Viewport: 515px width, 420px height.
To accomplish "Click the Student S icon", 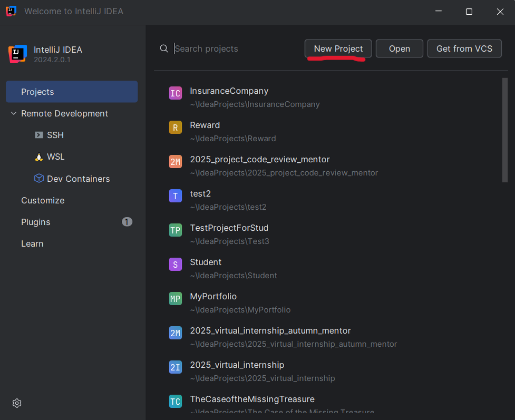I will pyautogui.click(x=176, y=265).
